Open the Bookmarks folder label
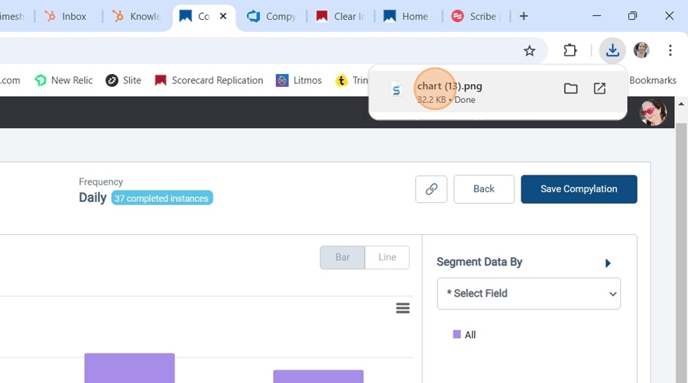This screenshot has width=688, height=383. click(652, 80)
